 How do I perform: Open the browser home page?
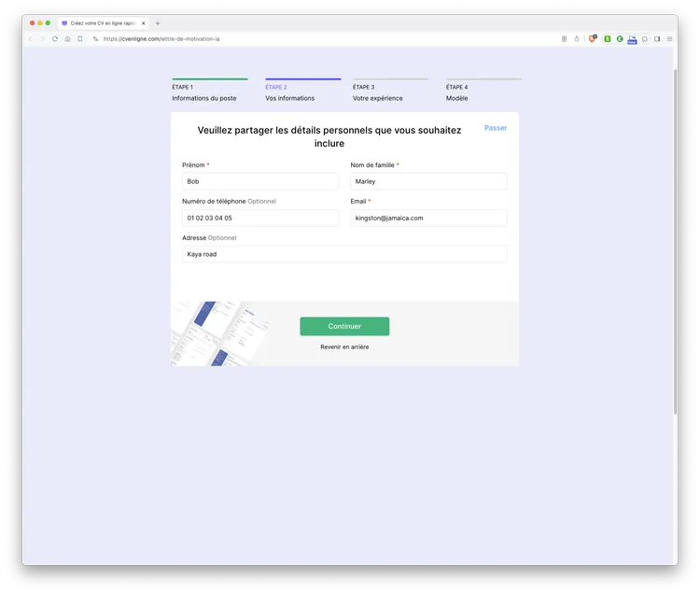click(67, 39)
